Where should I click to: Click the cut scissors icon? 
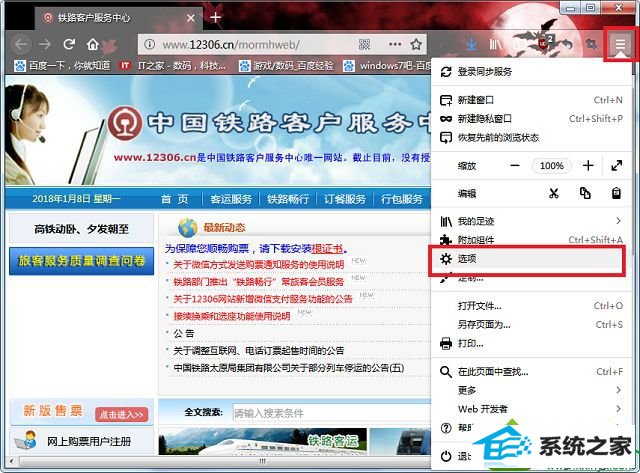click(x=553, y=193)
